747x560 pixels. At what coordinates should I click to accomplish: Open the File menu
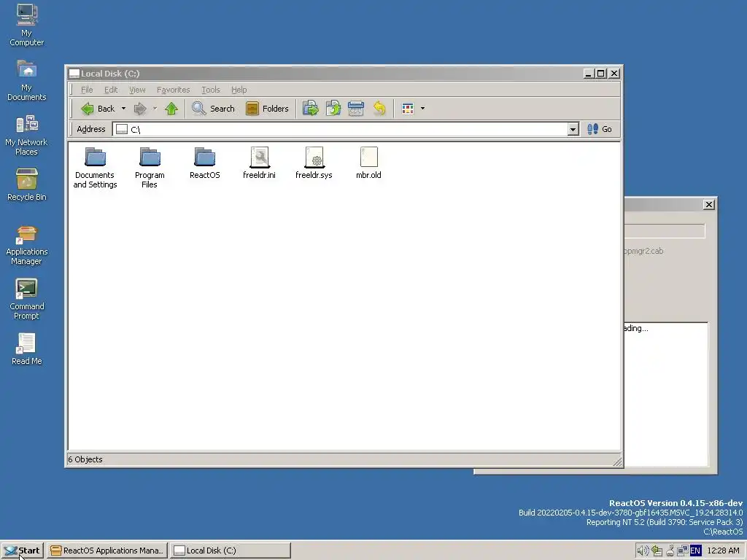click(x=87, y=90)
